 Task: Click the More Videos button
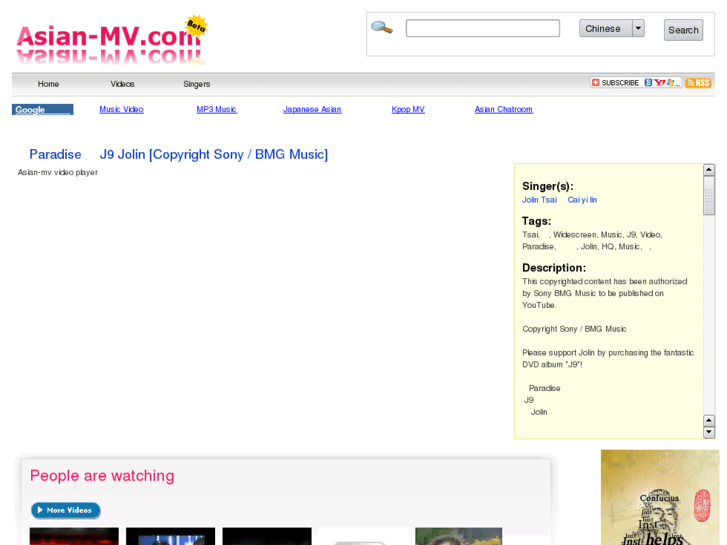click(x=65, y=510)
